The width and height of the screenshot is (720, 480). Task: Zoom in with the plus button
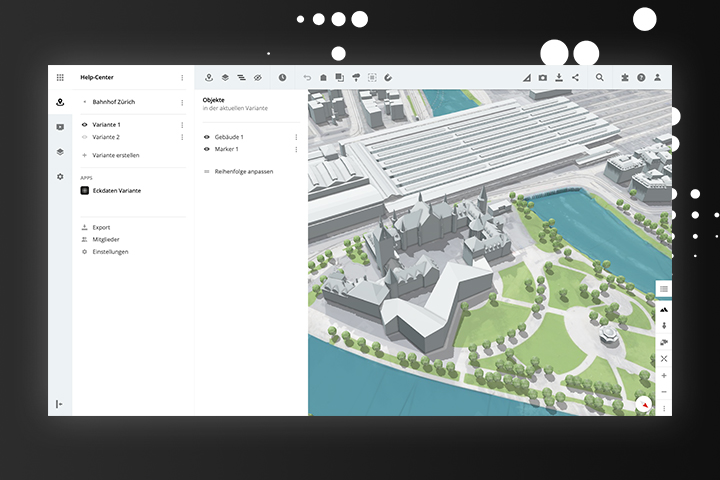click(x=664, y=375)
